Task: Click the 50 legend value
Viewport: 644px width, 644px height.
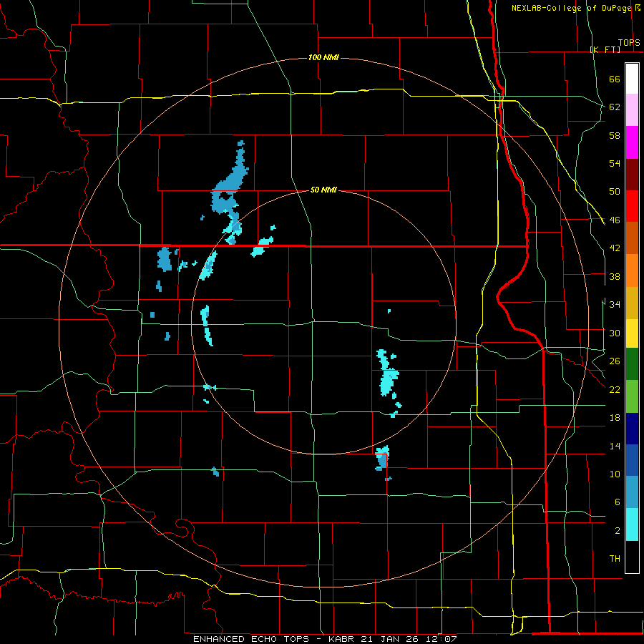Action: [x=615, y=192]
